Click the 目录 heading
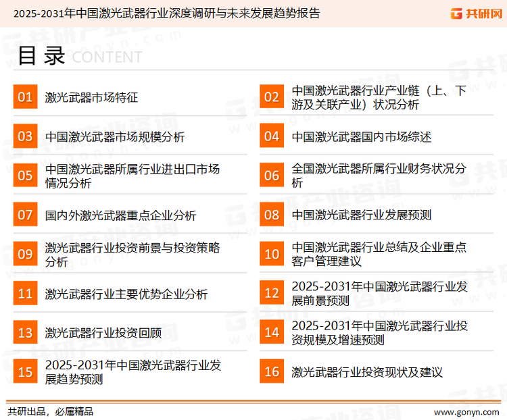 click(x=41, y=56)
